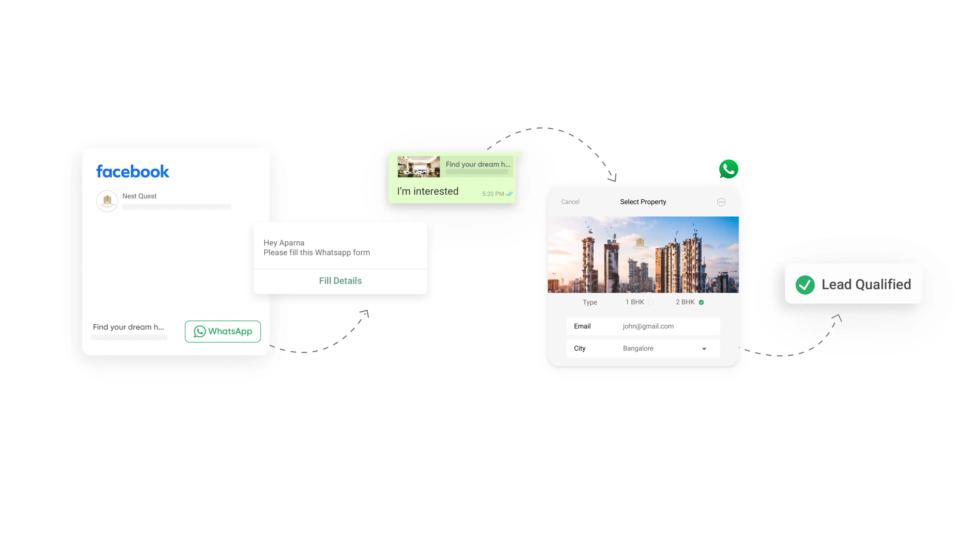The width and height of the screenshot is (980, 551).
Task: Click 'Please fill this Whatsapp form' text
Action: pos(316,253)
